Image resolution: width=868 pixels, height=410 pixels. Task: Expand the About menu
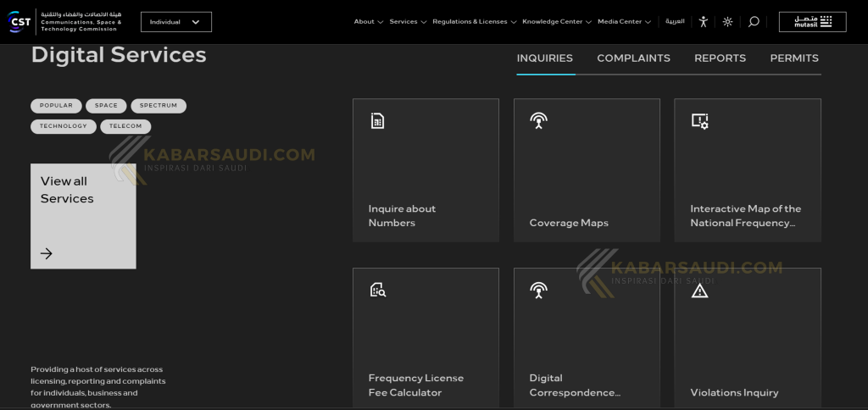368,22
